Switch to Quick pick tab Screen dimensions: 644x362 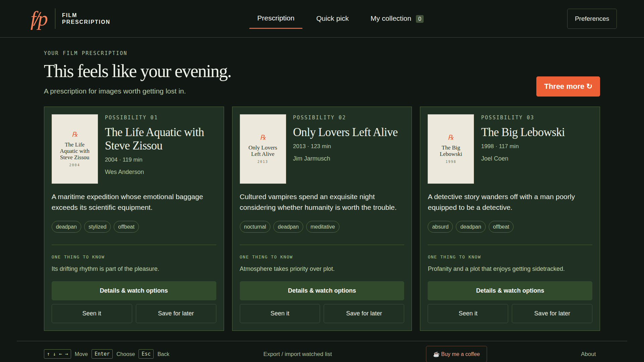click(x=332, y=19)
